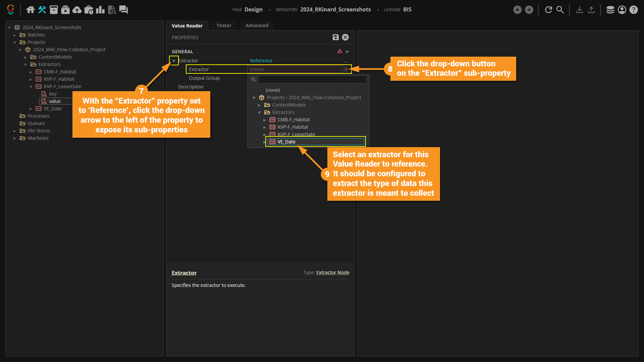Click the refresh icon in top bar
The image size is (644, 362).
(548, 10)
